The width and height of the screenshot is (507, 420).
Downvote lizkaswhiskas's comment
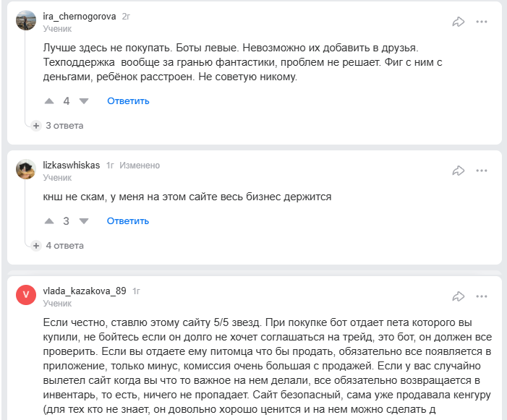[84, 221]
